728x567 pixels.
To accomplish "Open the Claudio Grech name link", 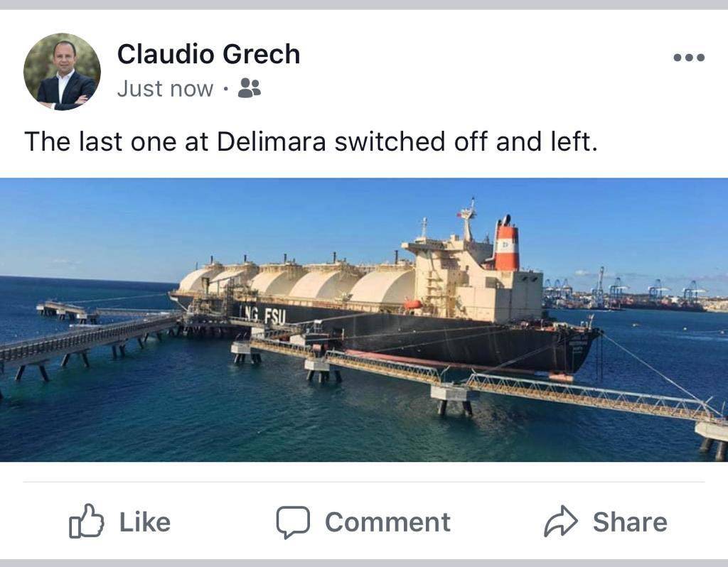I will click(208, 54).
